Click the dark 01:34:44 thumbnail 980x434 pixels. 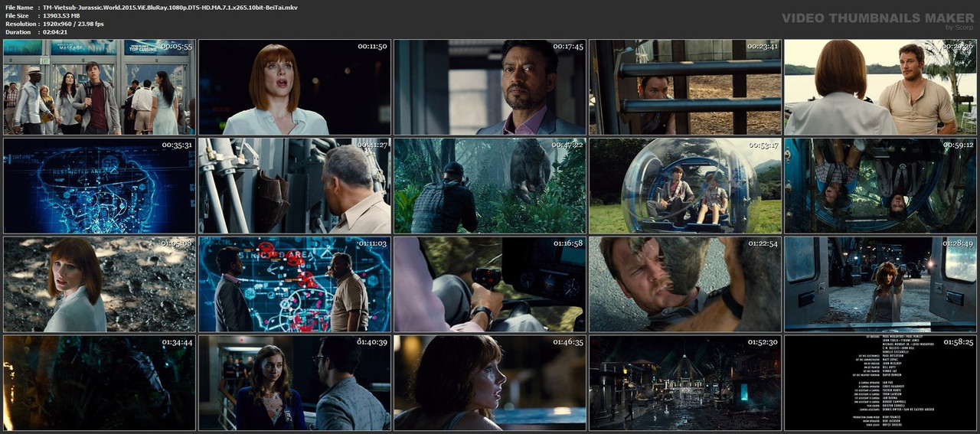tap(100, 383)
